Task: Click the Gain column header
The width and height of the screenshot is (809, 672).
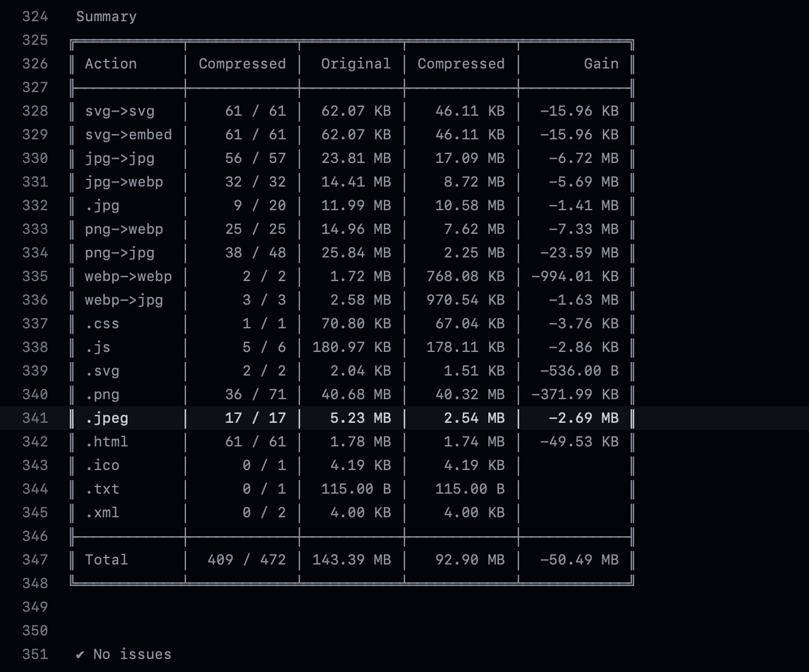Action: click(x=601, y=64)
